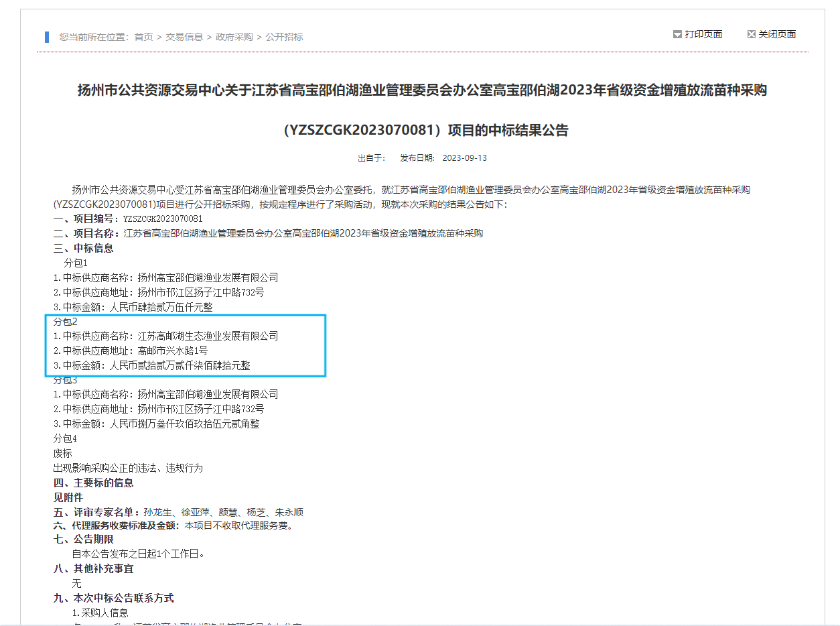Click the 五、评审专家名单 line

178,512
